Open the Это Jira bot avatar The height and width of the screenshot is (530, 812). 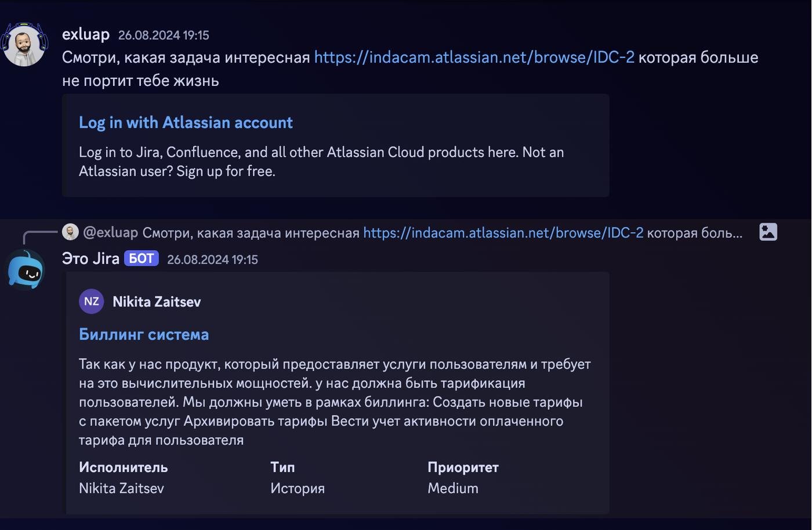(26, 269)
